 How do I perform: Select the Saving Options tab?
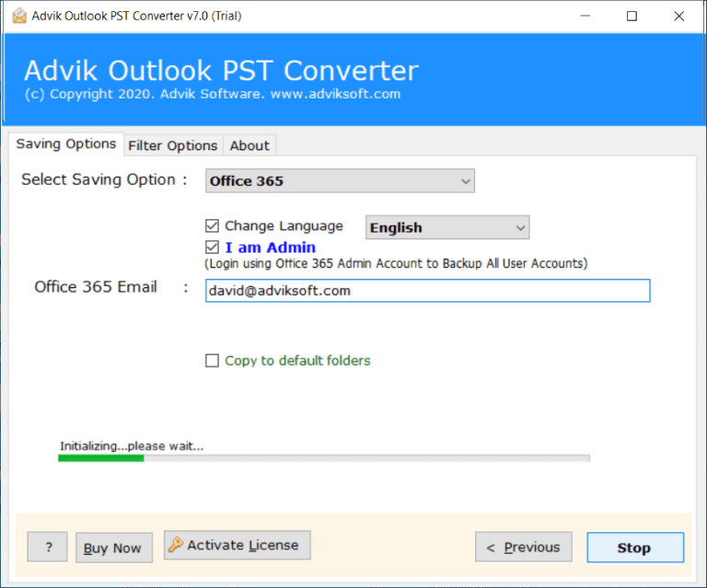coord(66,144)
